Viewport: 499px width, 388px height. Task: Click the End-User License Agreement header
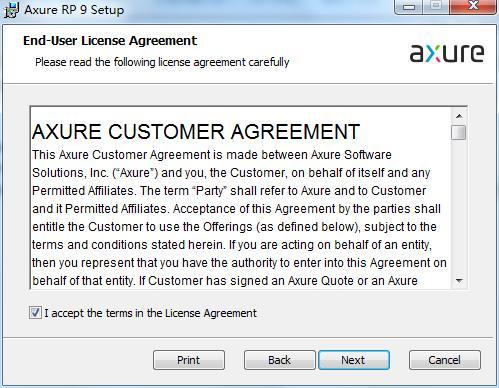click(110, 41)
